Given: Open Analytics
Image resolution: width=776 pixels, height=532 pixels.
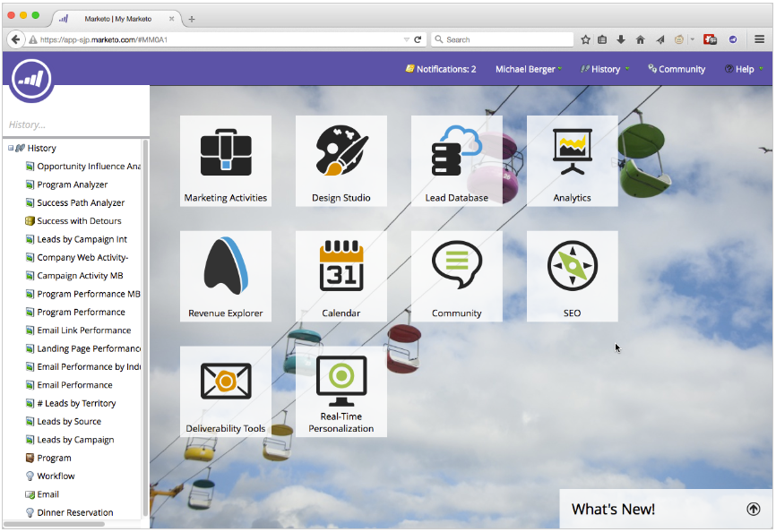Looking at the screenshot, I should click(573, 159).
